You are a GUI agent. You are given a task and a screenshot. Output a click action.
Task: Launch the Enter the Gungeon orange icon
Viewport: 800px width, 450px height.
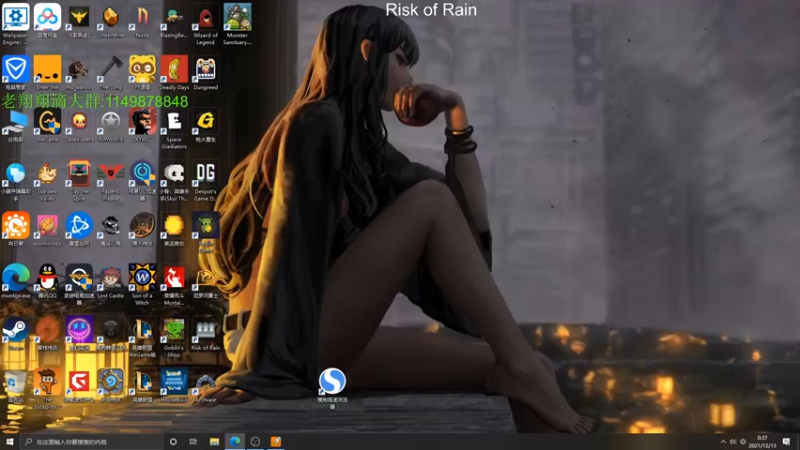[x=47, y=72]
